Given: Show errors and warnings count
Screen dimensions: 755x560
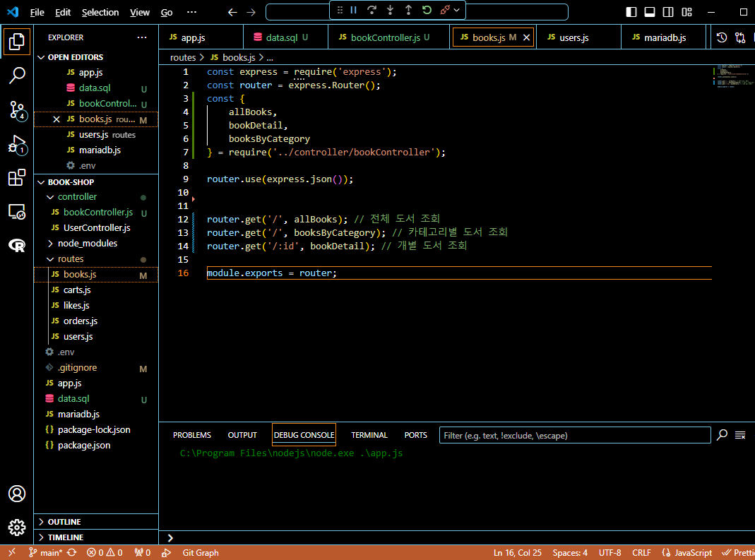Looking at the screenshot, I should [x=105, y=553].
